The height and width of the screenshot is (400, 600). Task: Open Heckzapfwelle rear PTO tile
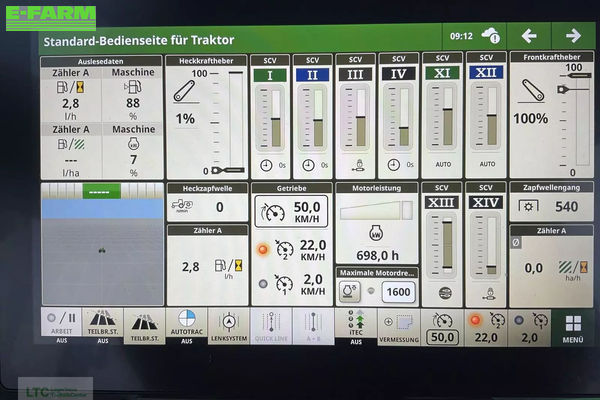point(207,202)
